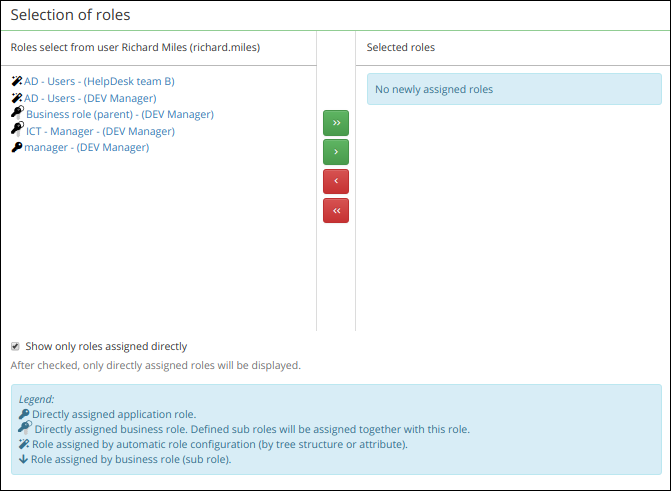Click the business role keys icon in the legend
Viewport: 671px width, 491px height.
point(25,428)
